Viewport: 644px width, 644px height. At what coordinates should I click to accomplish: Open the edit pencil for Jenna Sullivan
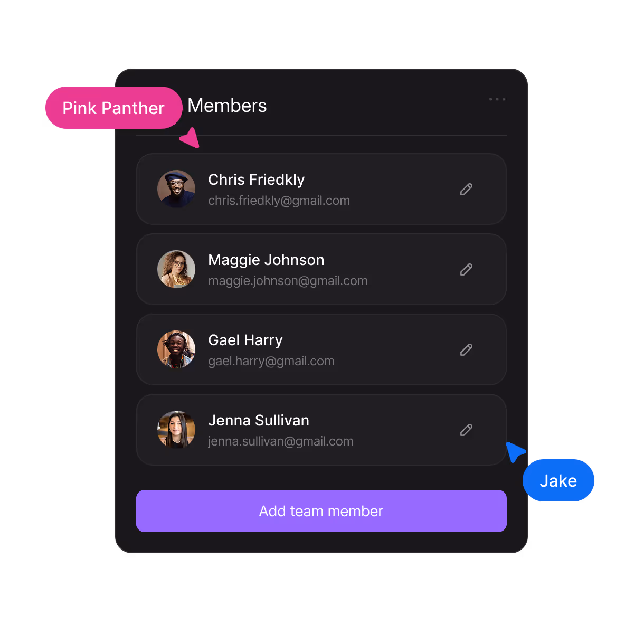[466, 430]
